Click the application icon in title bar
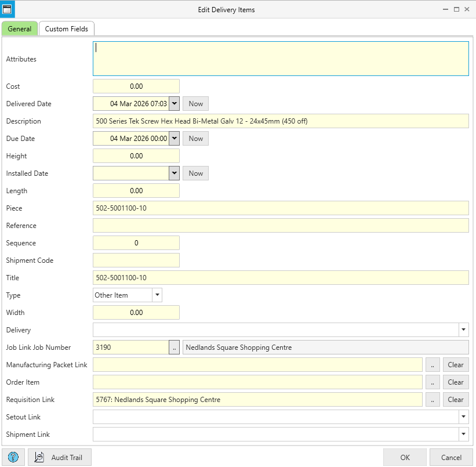This screenshot has width=476, height=467. (x=8, y=9)
